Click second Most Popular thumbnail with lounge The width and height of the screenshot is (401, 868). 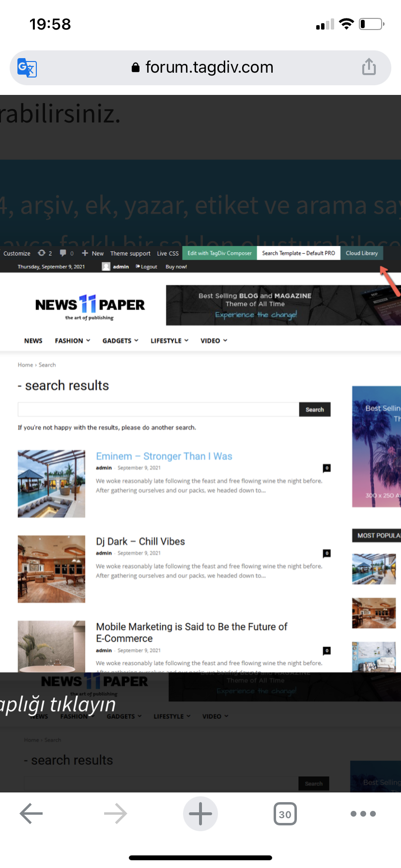[x=374, y=613]
